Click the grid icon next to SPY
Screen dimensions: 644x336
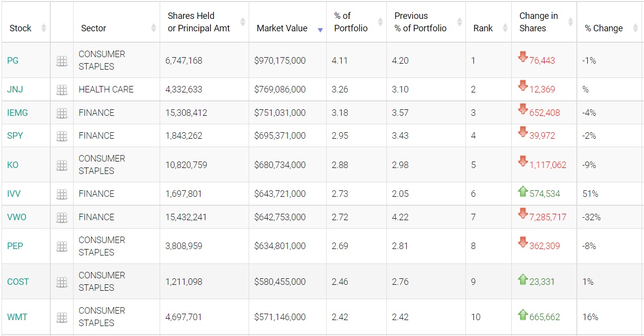coord(62,136)
